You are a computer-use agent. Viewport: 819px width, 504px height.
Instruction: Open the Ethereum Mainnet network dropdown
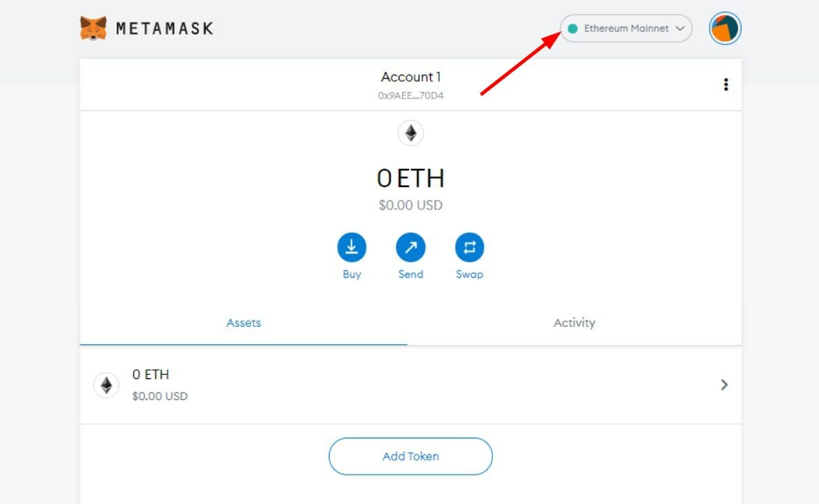pyautogui.click(x=626, y=29)
